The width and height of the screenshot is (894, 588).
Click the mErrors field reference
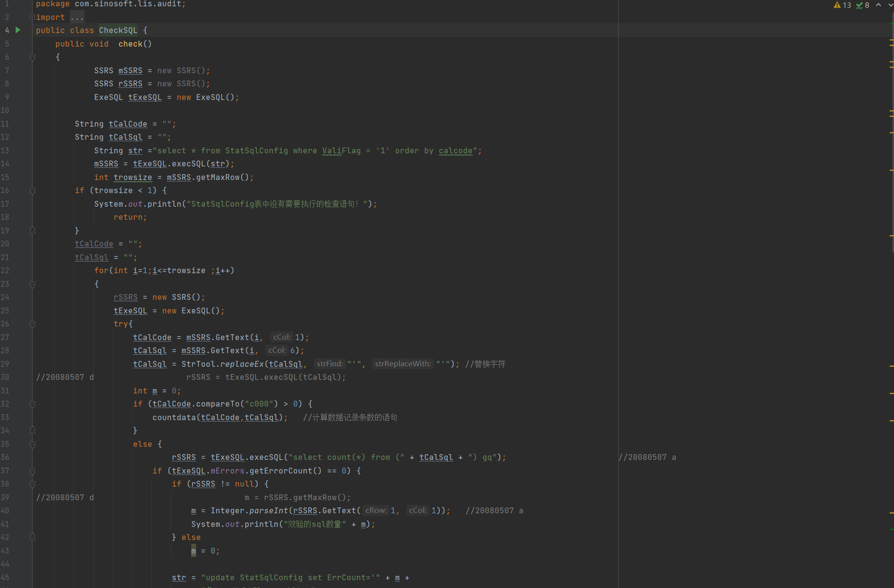tap(228, 471)
